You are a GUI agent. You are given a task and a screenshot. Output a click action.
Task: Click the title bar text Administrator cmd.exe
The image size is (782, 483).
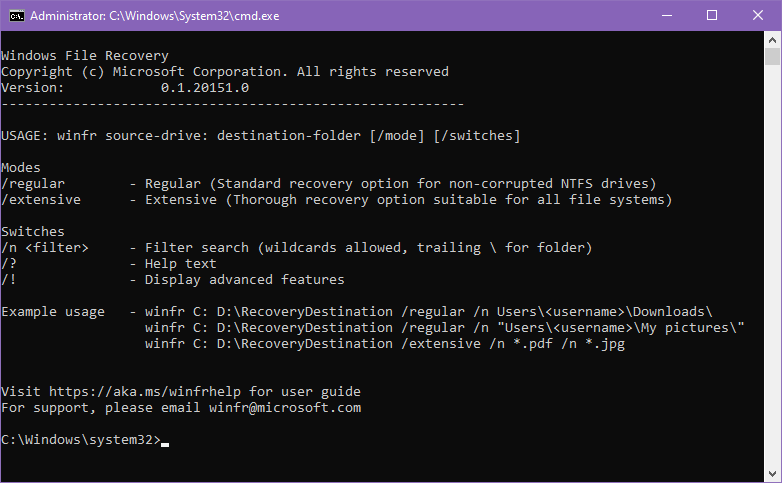155,16
